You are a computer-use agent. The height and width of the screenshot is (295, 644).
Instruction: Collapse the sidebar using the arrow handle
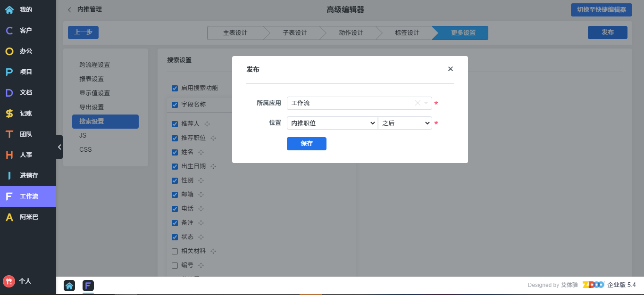pos(59,147)
